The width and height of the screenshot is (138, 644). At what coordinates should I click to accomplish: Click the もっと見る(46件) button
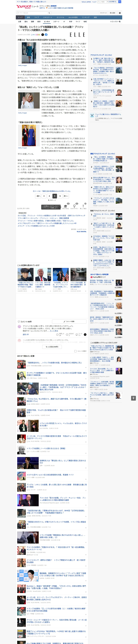click(52, 347)
